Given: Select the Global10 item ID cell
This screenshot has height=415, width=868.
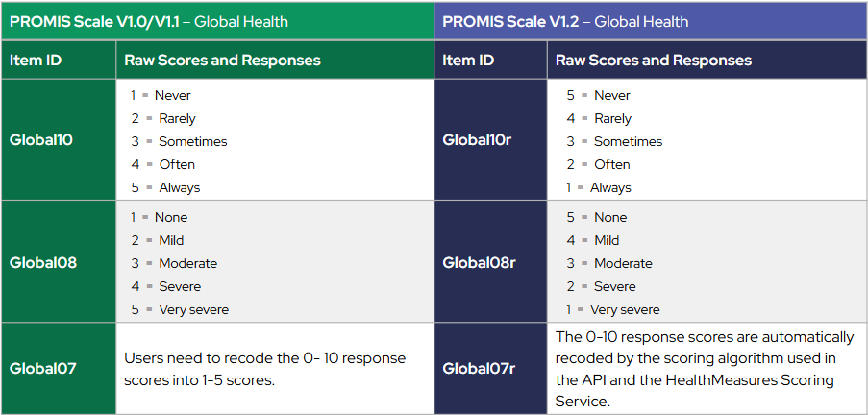Looking at the screenshot, I should [x=41, y=140].
